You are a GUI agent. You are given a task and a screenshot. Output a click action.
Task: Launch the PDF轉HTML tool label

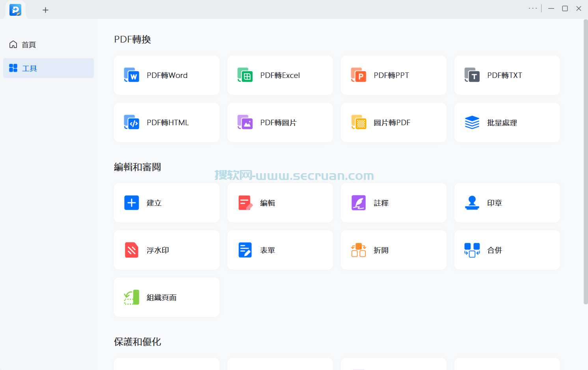click(x=168, y=122)
